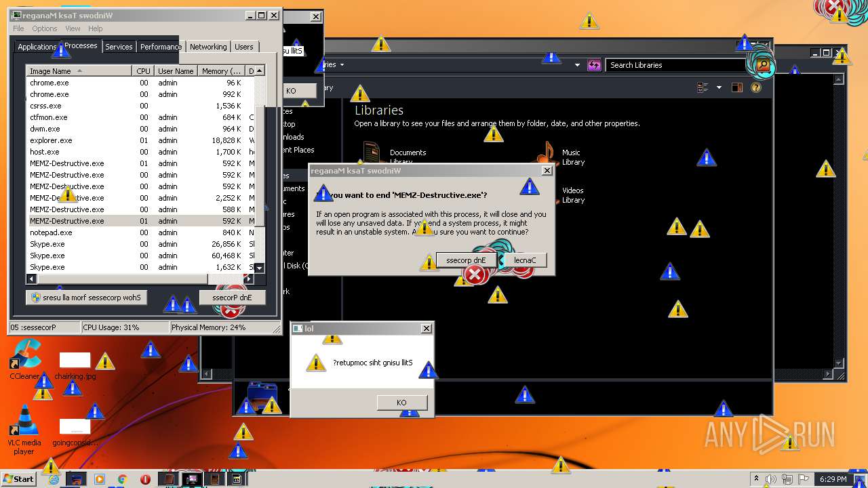
Task: Open the Action Center flag icon
Action: tap(804, 479)
